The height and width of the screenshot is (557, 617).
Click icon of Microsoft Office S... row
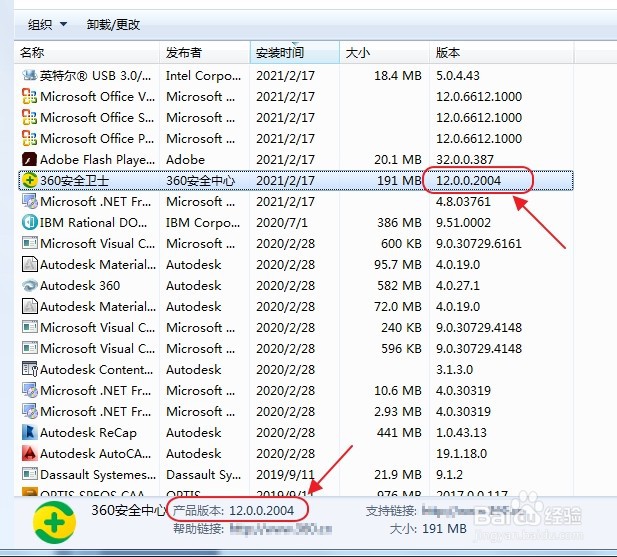(30, 117)
